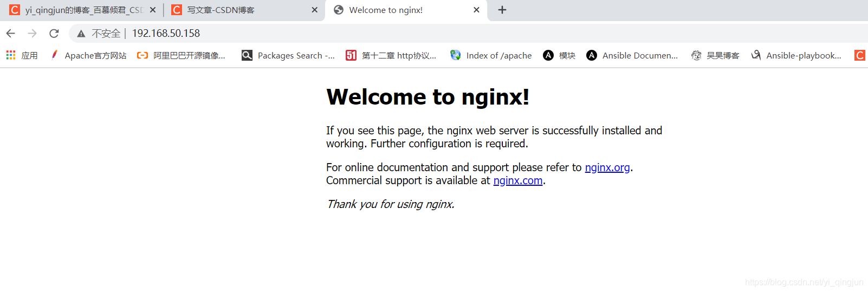868x292 pixels.
Task: Follow the nginx.org link
Action: point(607,167)
